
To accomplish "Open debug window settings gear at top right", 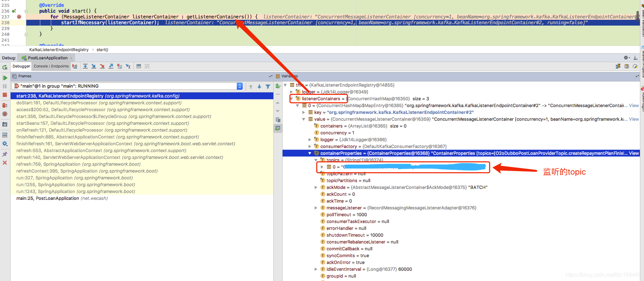I will [x=627, y=58].
